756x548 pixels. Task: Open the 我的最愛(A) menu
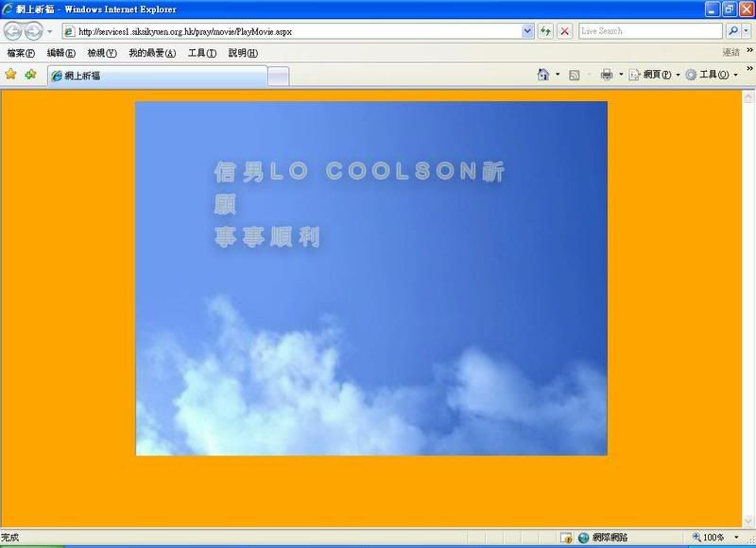pyautogui.click(x=152, y=53)
